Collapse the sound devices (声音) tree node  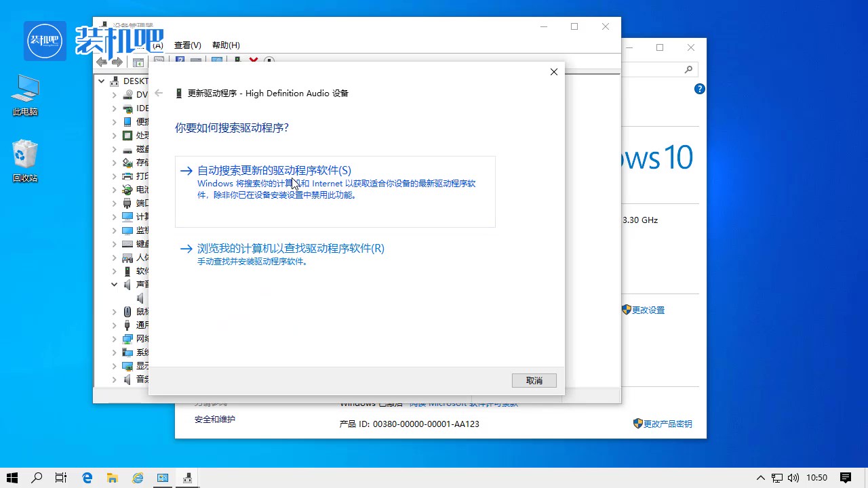[115, 285]
